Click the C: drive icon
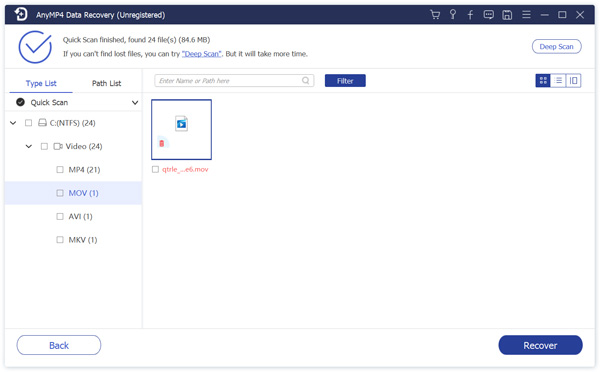Viewport: 600px width, 372px height. click(x=42, y=123)
